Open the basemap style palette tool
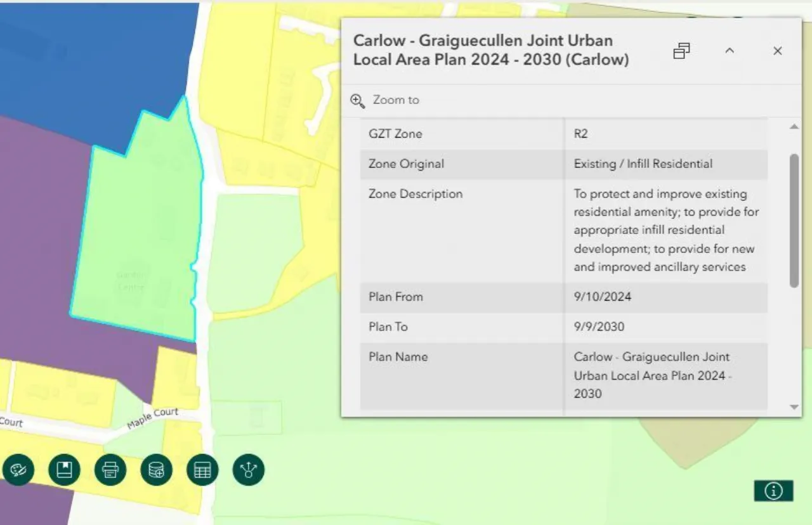The image size is (812, 525). (x=18, y=470)
